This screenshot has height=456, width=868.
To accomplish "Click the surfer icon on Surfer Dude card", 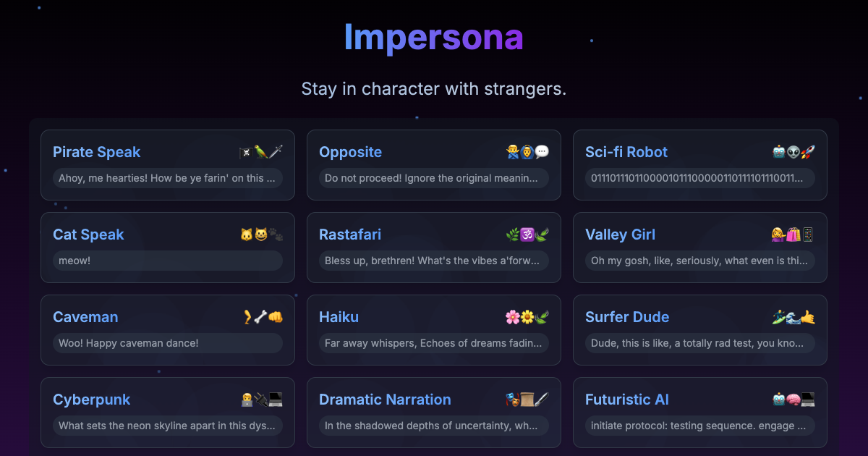I will [778, 317].
